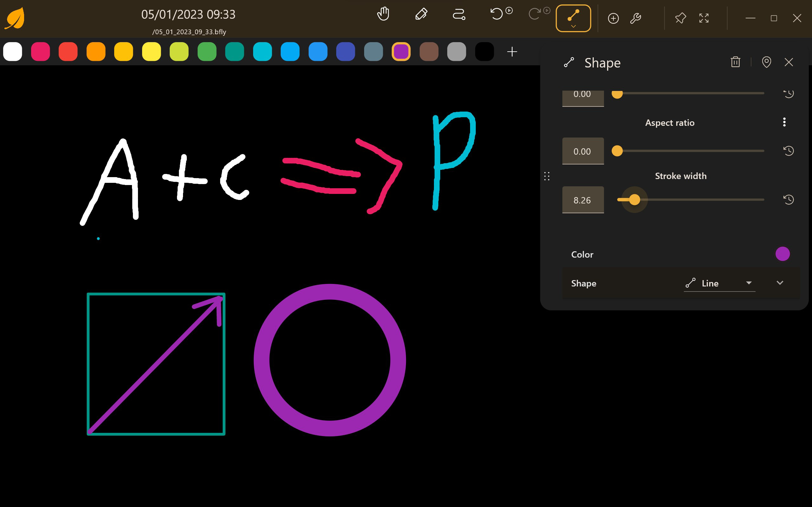Toggle pin window on top
The image size is (812, 507).
click(680, 18)
